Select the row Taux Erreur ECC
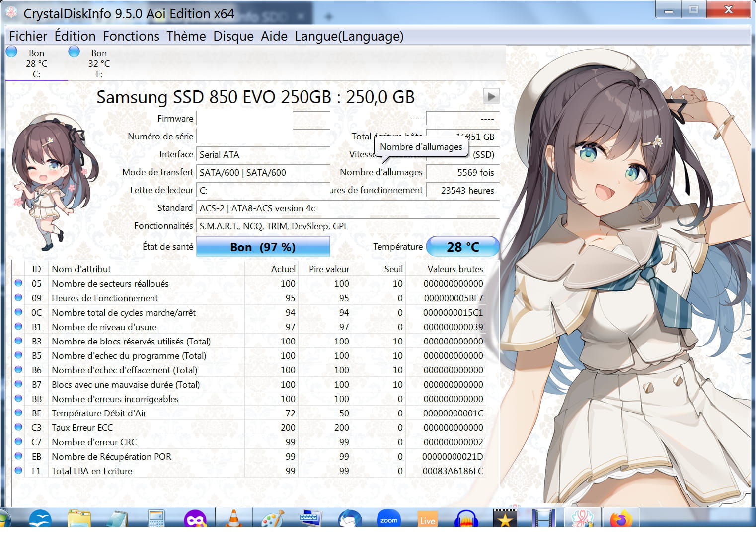756x549 pixels. tap(248, 427)
